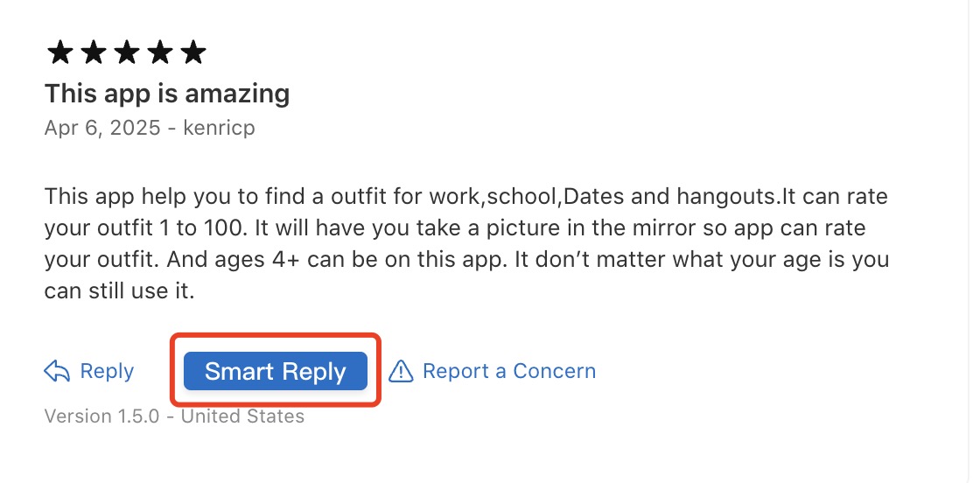Click the reply arrow icon
Screen dimensions: 980x483
pyautogui.click(x=57, y=371)
